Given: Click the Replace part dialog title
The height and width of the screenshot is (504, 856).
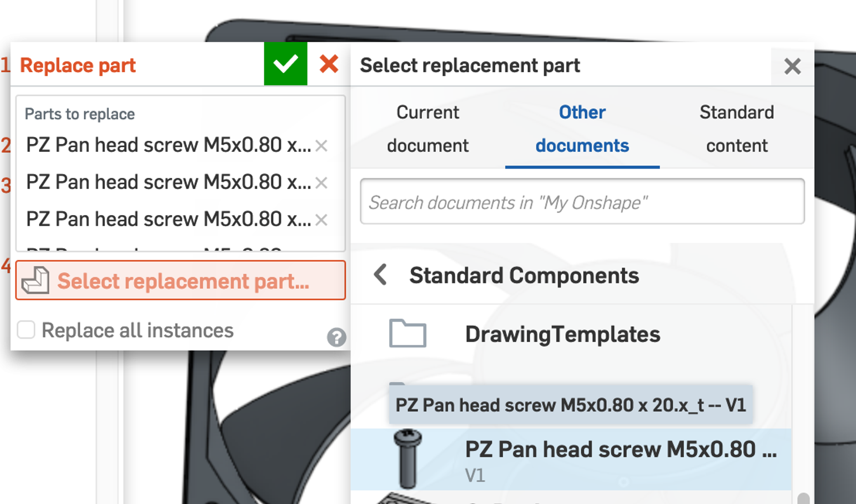Looking at the screenshot, I should (78, 65).
